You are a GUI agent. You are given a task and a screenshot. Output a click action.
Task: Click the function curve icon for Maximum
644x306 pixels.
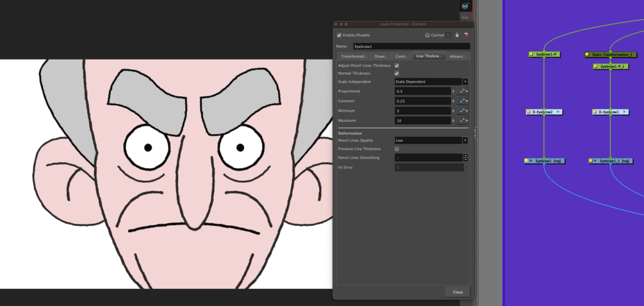(461, 121)
